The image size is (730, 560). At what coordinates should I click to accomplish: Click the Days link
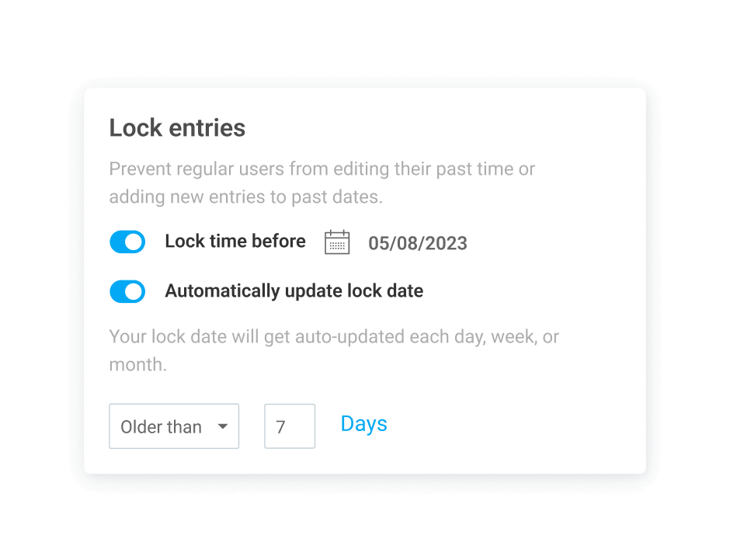click(x=363, y=423)
